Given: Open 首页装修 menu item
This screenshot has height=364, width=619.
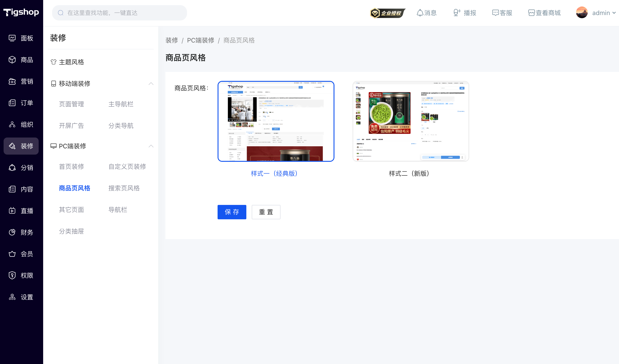Looking at the screenshot, I should [71, 166].
